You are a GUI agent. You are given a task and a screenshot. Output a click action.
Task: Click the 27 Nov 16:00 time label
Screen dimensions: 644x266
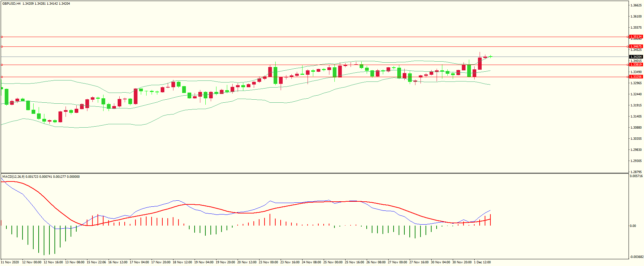click(419, 262)
